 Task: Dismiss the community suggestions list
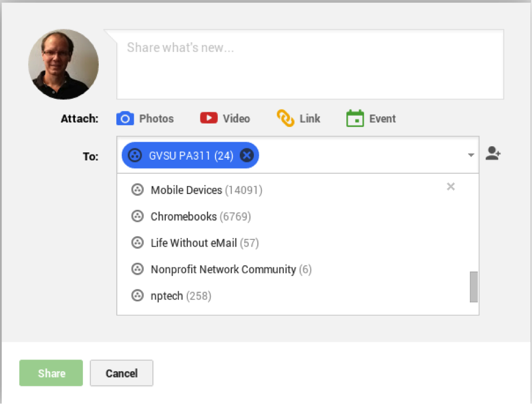451,187
